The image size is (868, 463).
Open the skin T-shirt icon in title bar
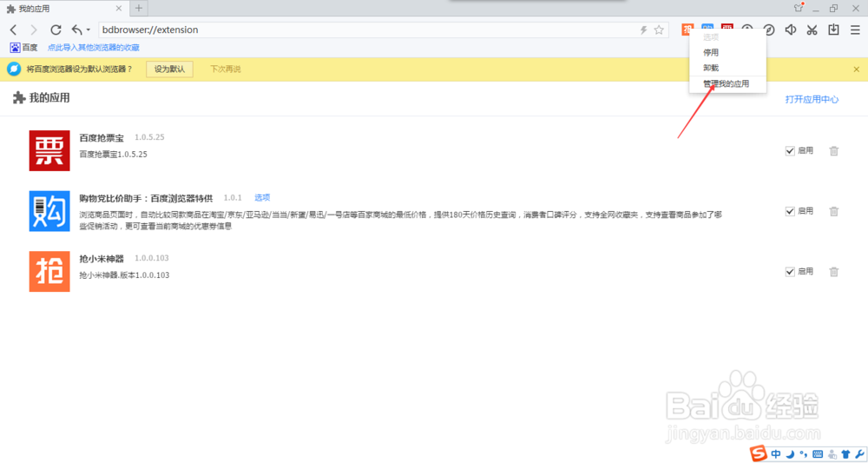tap(799, 8)
